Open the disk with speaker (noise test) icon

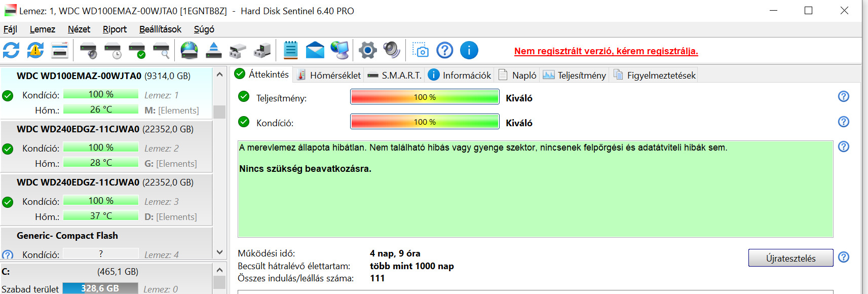click(x=89, y=50)
